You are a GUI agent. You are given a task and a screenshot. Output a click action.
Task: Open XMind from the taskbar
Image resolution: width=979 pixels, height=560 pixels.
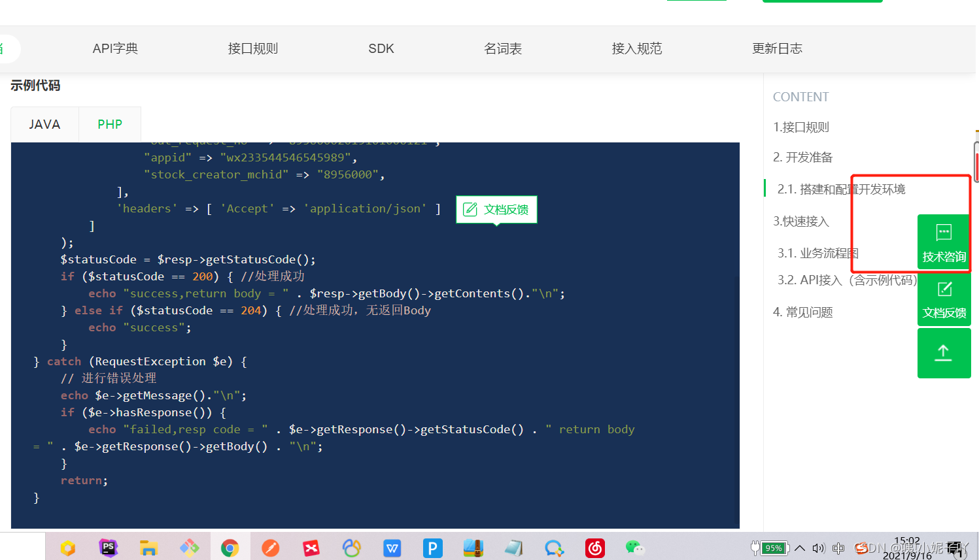[x=311, y=548]
